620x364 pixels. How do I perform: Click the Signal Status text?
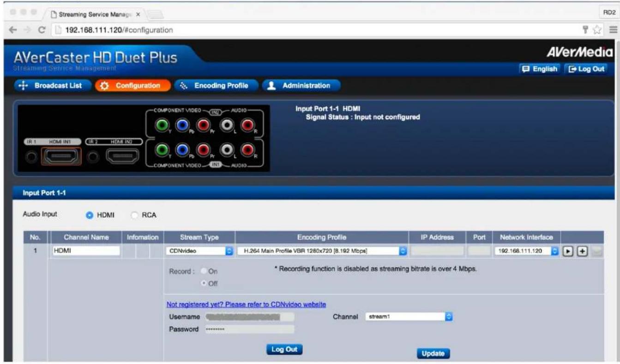363,117
